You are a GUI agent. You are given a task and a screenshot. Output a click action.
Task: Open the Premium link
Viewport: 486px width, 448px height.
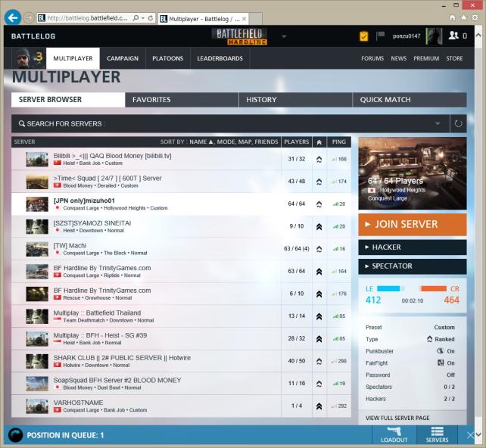(426, 58)
